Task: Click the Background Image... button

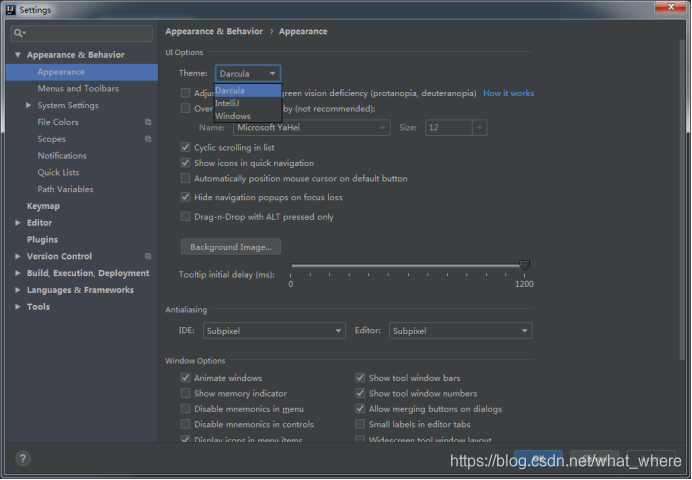Action: click(231, 247)
